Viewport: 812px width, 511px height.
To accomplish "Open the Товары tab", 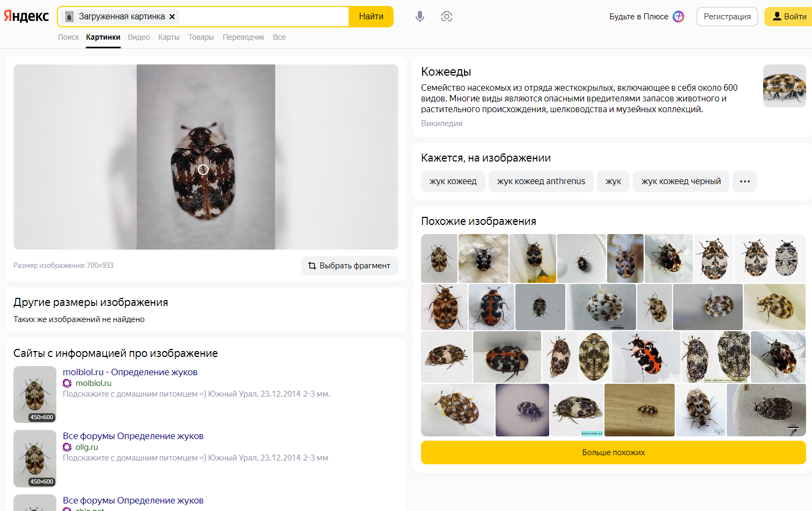I will [x=201, y=37].
